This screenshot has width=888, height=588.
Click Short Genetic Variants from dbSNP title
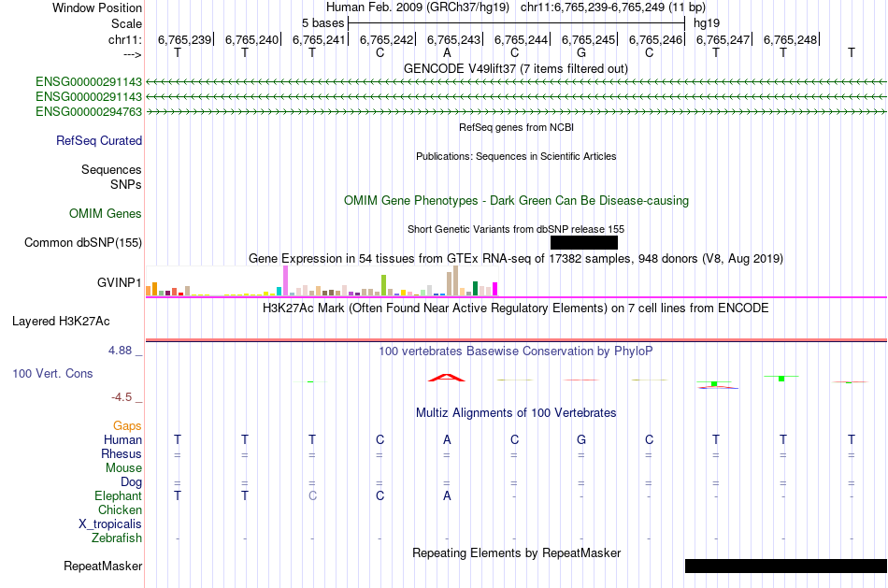[516, 229]
